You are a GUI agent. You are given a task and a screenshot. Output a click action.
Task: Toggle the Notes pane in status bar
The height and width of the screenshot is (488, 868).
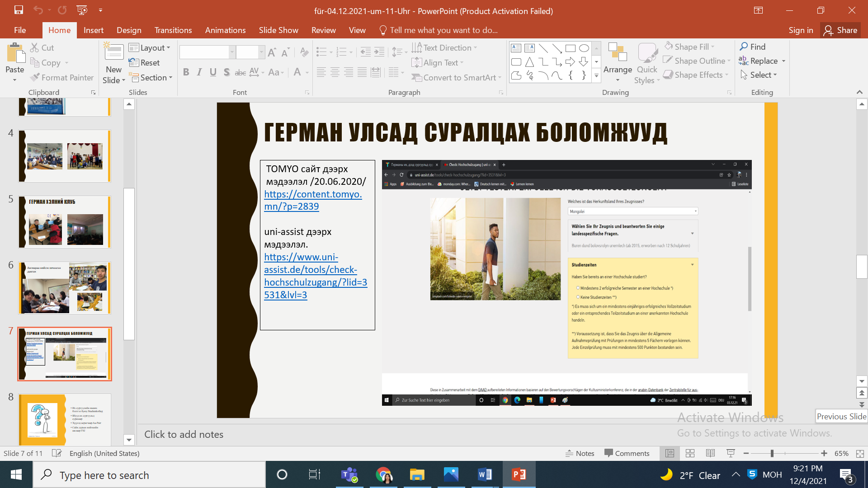coord(580,453)
